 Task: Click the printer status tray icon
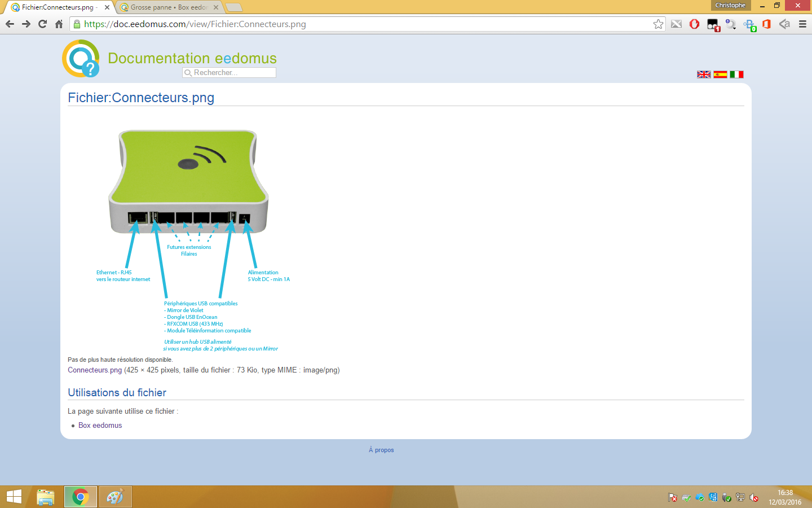click(686, 497)
